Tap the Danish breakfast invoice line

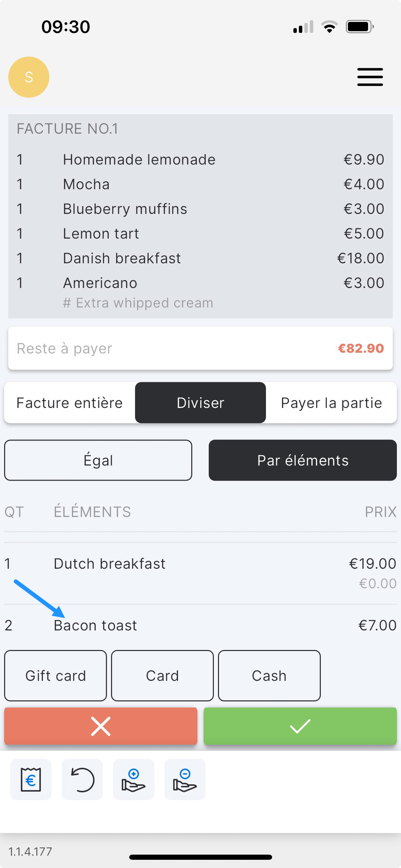pyautogui.click(x=200, y=258)
